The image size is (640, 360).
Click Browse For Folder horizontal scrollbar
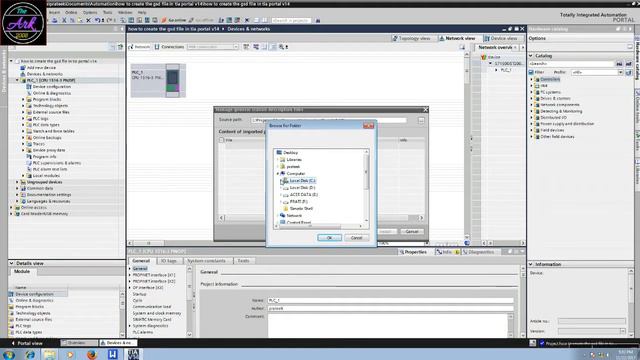[x=318, y=226]
